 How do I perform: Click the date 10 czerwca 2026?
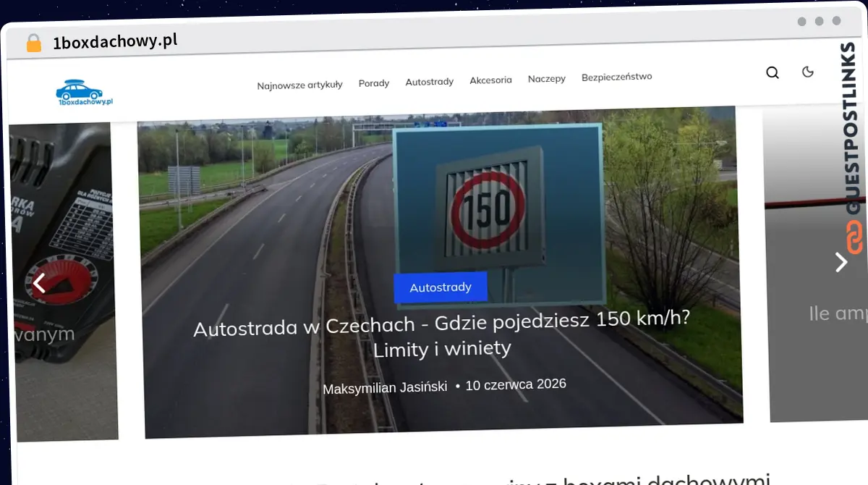(516, 384)
